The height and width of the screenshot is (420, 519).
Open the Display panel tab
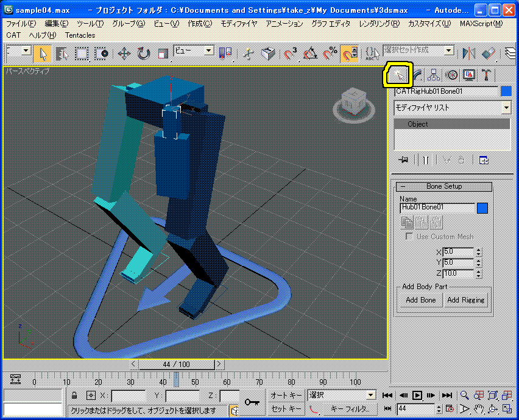pos(469,75)
